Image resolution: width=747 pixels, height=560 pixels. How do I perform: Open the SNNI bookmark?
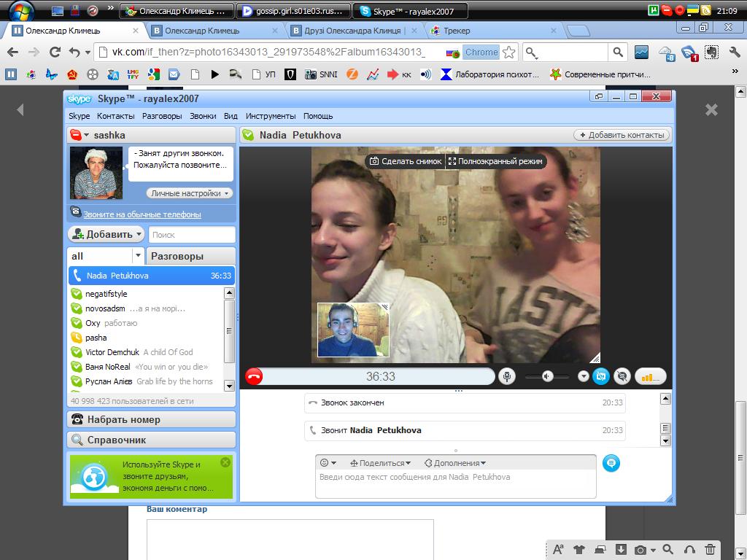(321, 74)
